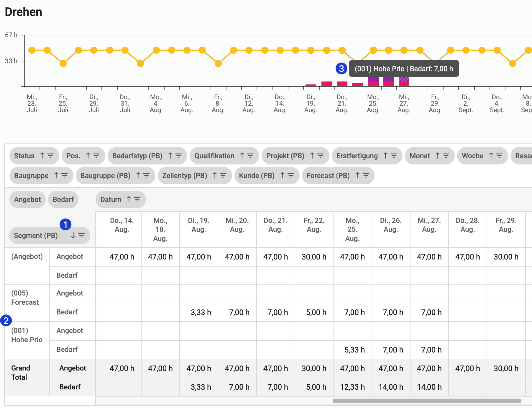
Task: Open filter icon on Qualifikation chip
Action: coord(250,156)
